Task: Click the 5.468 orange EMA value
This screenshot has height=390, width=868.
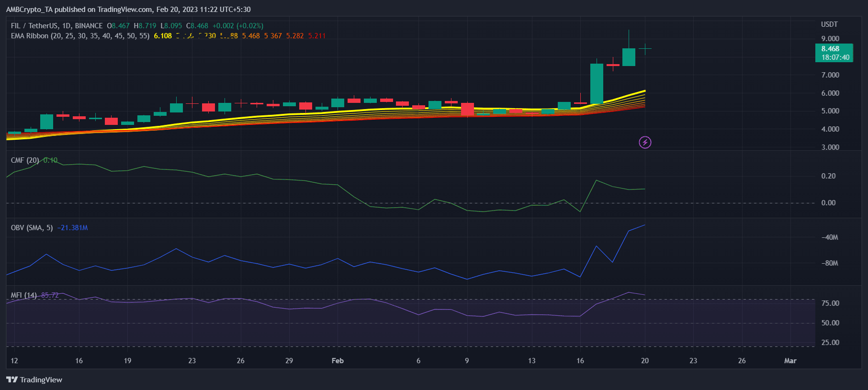Action: pos(251,36)
